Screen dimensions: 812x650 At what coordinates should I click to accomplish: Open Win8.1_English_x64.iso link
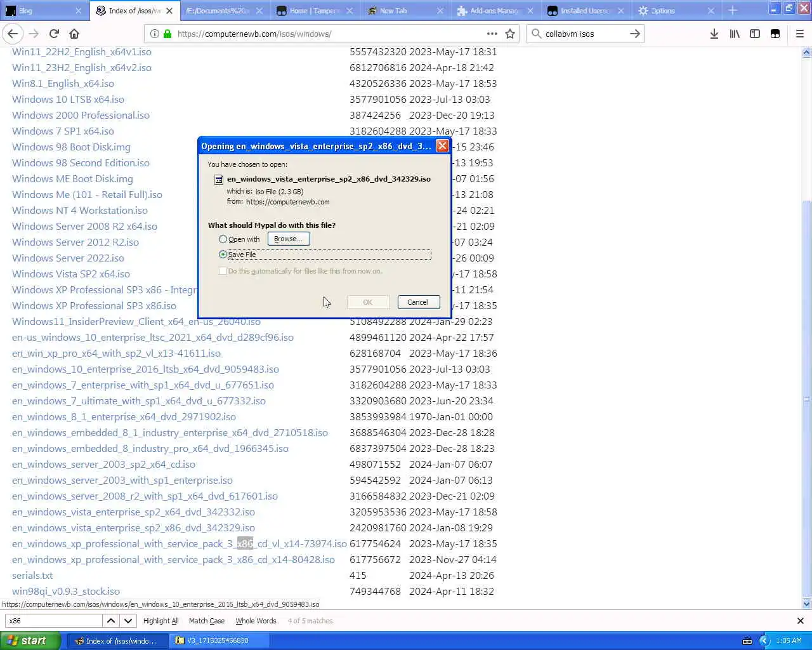pos(63,84)
